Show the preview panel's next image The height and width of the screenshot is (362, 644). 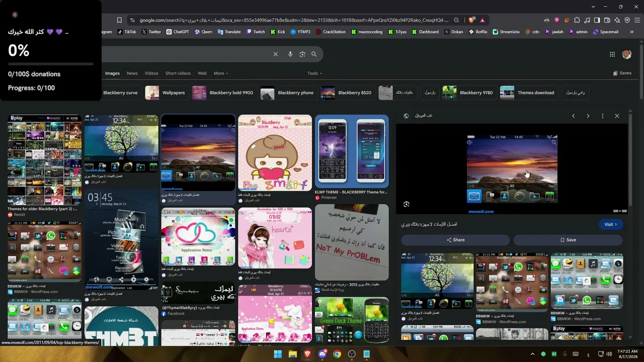588,116
